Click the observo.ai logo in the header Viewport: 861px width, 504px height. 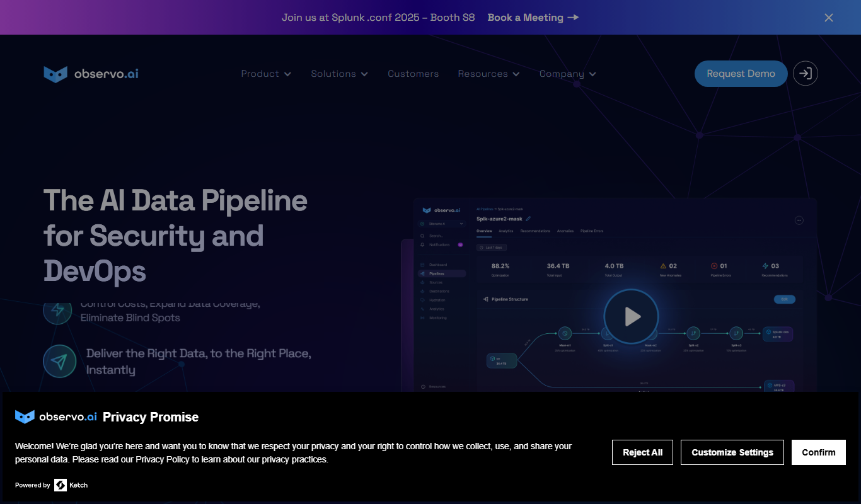click(91, 74)
